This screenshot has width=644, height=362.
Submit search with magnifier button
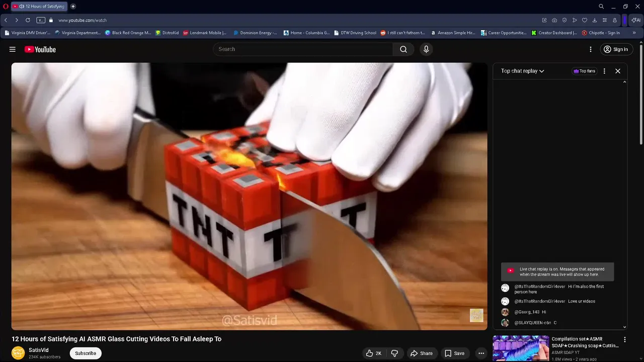(404, 49)
